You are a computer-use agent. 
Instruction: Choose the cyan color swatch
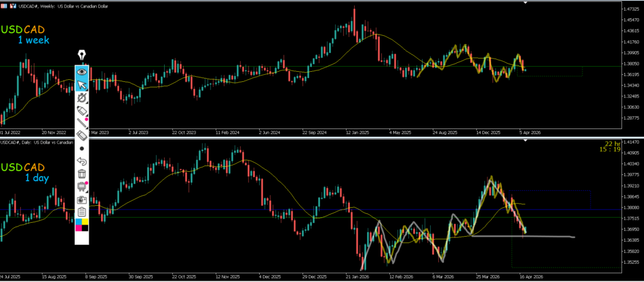coord(79,222)
